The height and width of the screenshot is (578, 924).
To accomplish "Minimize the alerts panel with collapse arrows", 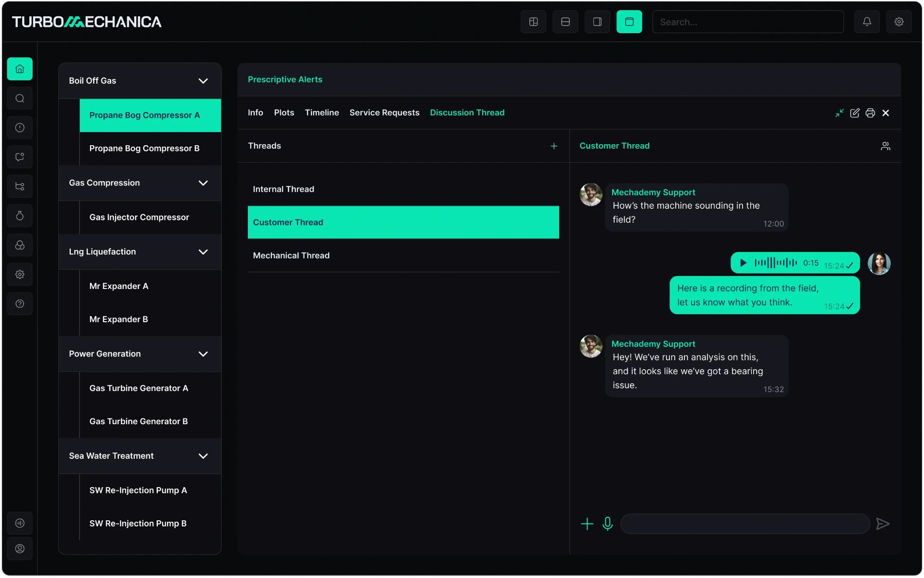I will click(x=839, y=113).
